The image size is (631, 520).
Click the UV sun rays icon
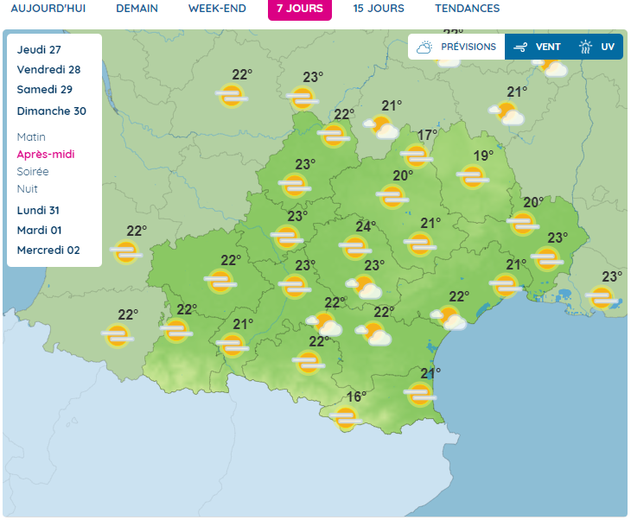pos(585,47)
